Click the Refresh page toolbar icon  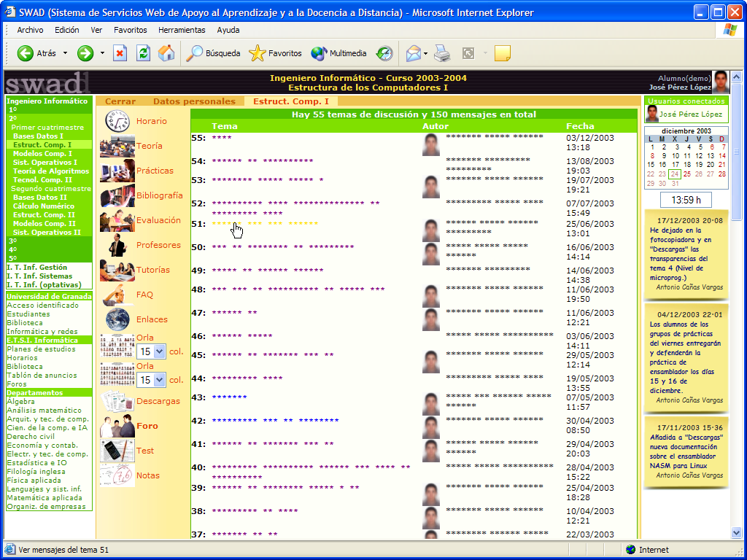(x=144, y=53)
